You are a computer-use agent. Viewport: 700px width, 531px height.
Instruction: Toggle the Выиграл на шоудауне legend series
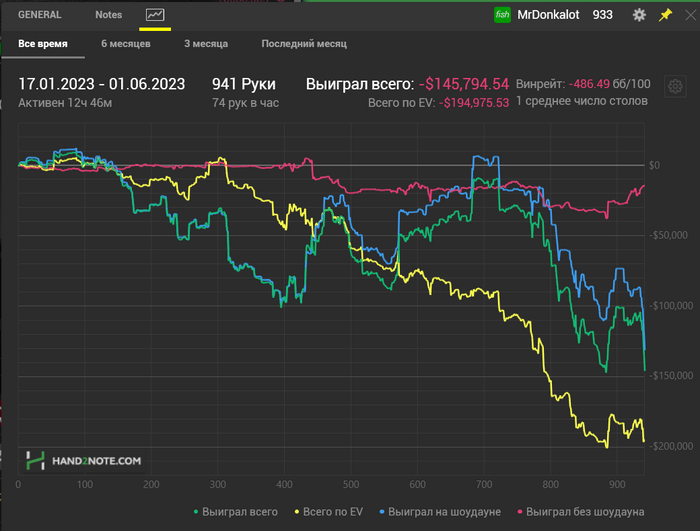tap(440, 512)
